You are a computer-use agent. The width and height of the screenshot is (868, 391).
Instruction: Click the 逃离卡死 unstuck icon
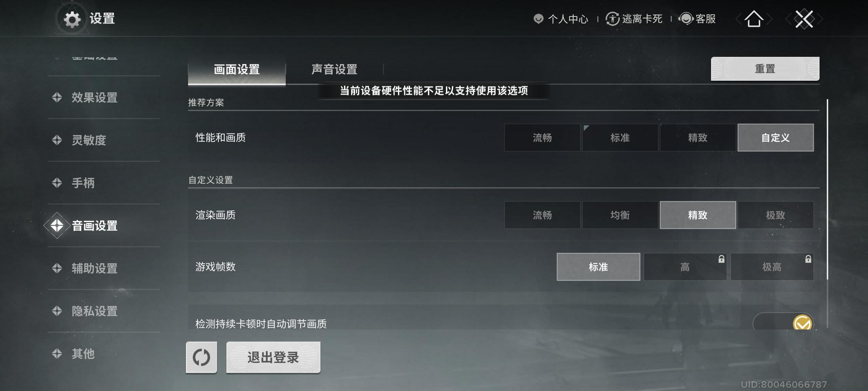pos(612,19)
